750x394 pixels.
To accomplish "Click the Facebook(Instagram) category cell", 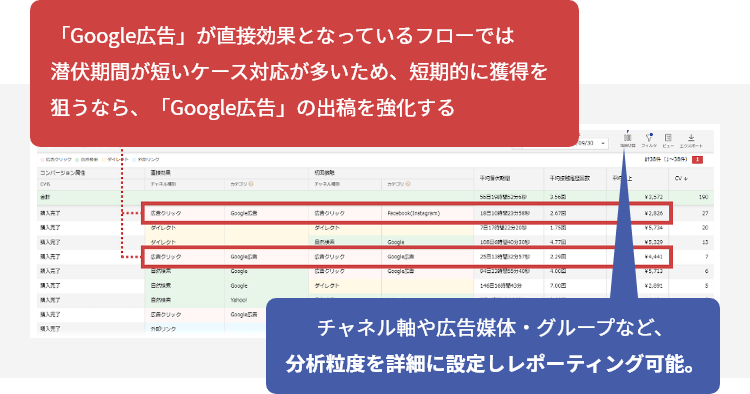I will click(413, 213).
